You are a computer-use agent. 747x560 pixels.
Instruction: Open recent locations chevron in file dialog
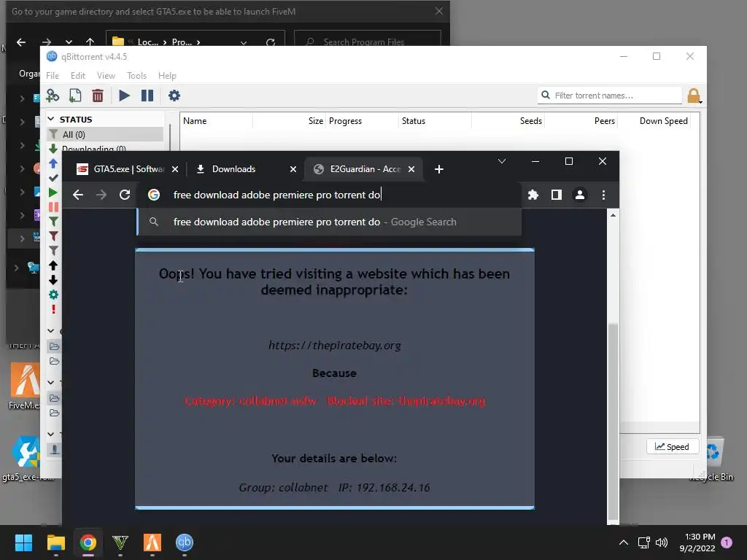tap(69, 42)
